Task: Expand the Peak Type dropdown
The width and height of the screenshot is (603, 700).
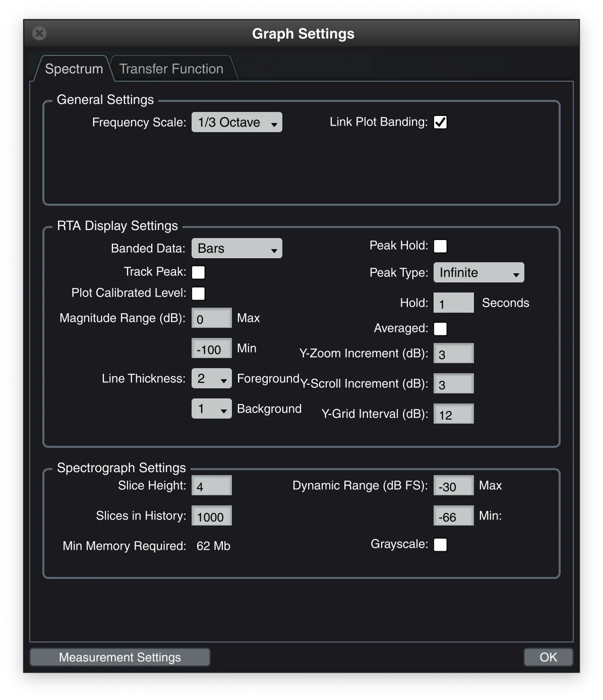Action: (x=478, y=273)
